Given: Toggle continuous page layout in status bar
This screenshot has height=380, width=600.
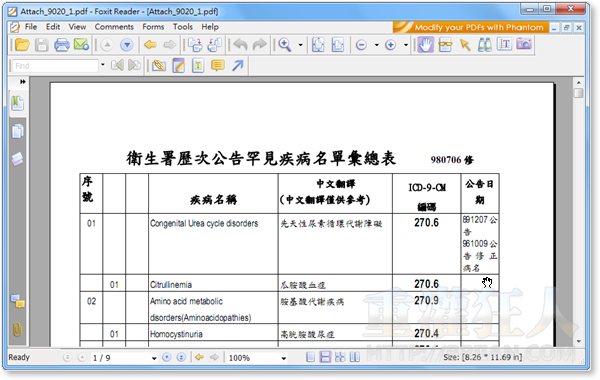Looking at the screenshot, I should 325,357.
